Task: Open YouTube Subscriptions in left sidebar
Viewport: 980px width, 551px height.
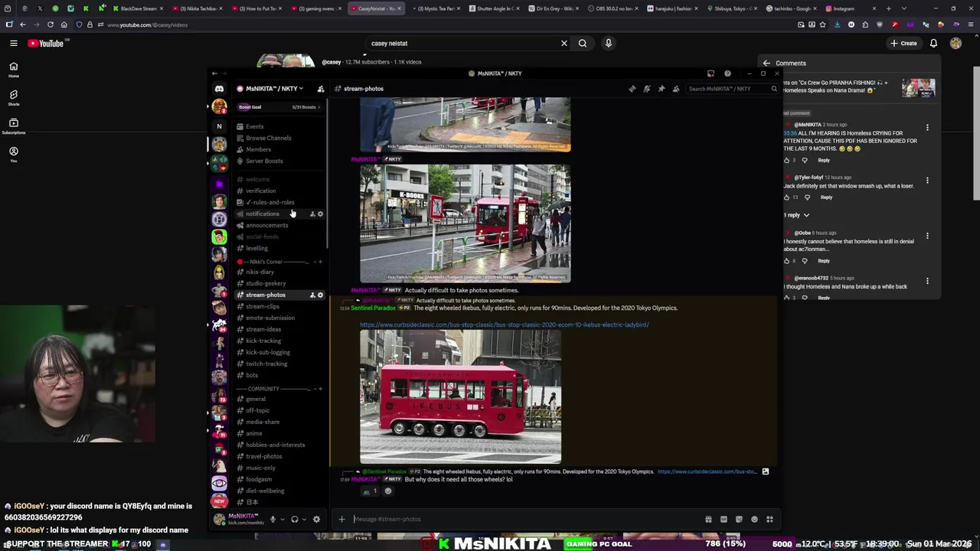Action: click(x=13, y=126)
